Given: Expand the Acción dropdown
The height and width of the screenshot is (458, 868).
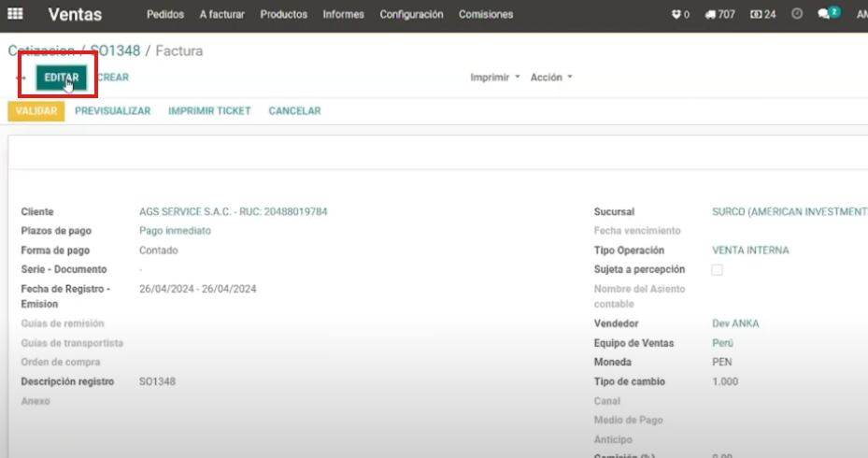Looking at the screenshot, I should pyautogui.click(x=551, y=78).
